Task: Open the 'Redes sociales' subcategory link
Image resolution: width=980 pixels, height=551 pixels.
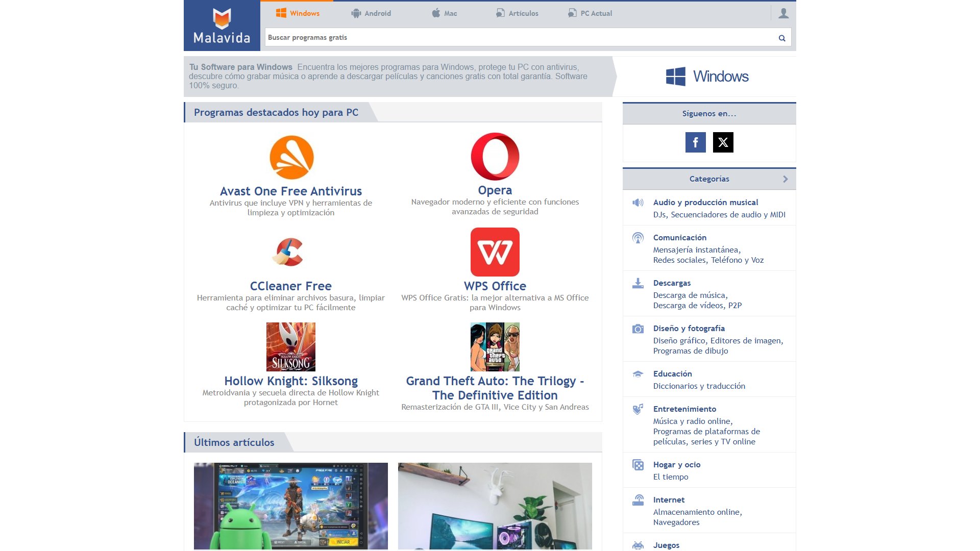Action: 679,260
